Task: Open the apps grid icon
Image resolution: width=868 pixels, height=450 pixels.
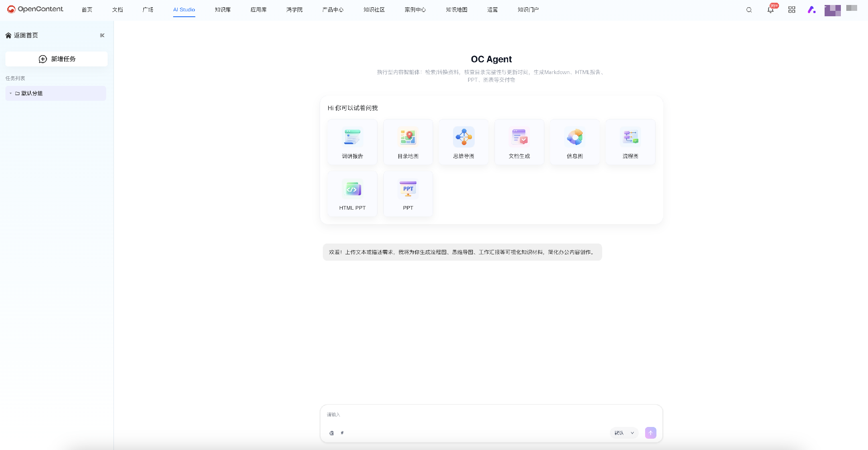Action: (x=792, y=10)
